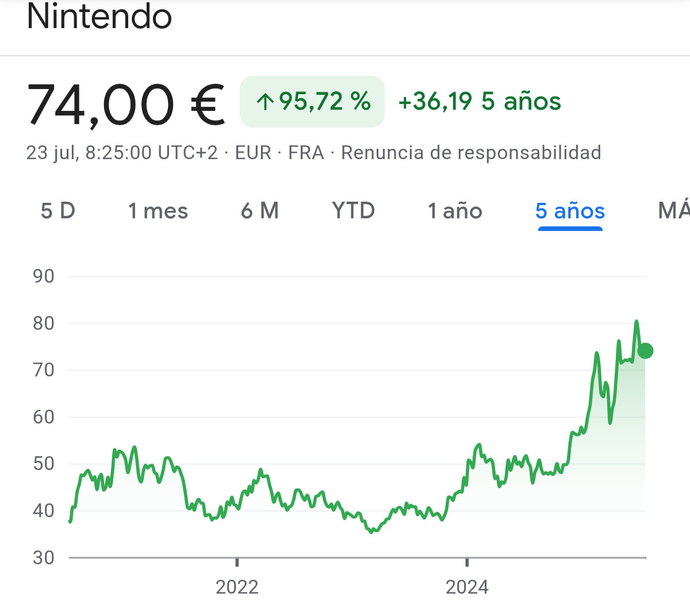This screenshot has width=690, height=616.
Task: Choose the 6 M chart range
Action: click(x=260, y=211)
